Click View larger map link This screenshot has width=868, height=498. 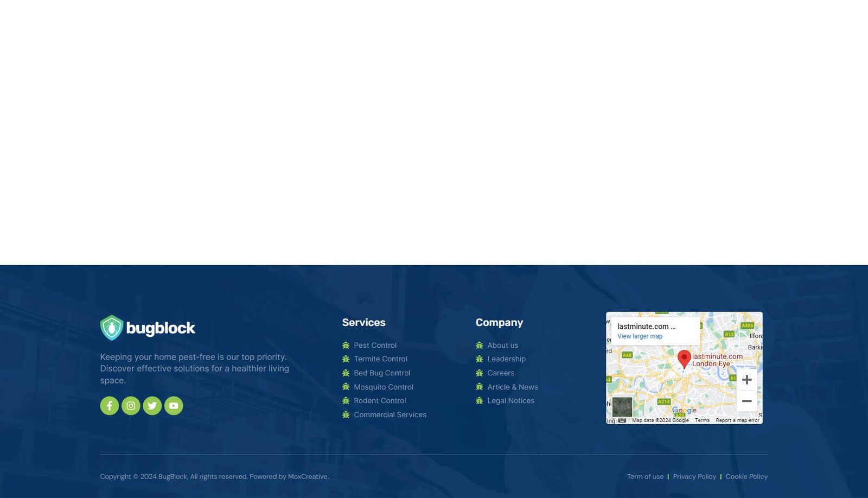640,336
